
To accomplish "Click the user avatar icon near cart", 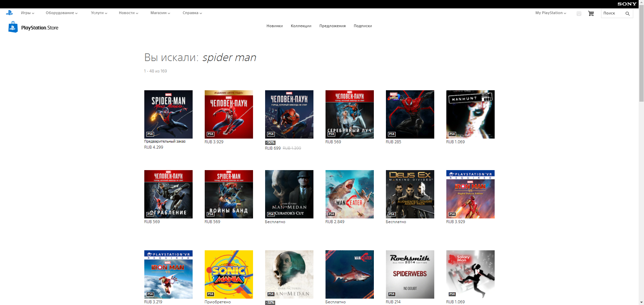I will [579, 13].
